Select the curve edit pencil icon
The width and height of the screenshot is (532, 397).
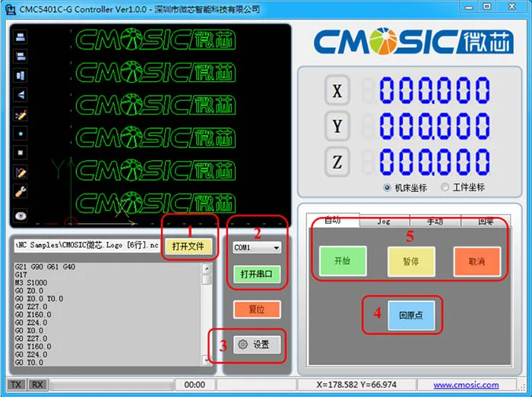(21, 172)
